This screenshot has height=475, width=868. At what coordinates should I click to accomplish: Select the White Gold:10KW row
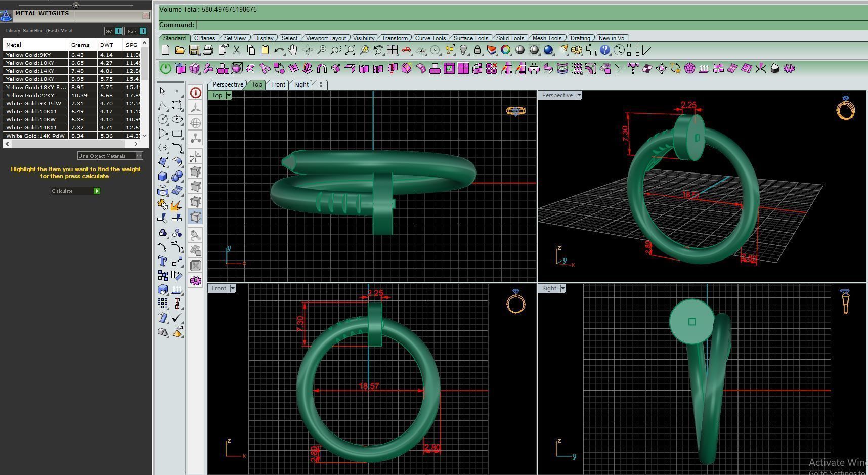pos(72,119)
